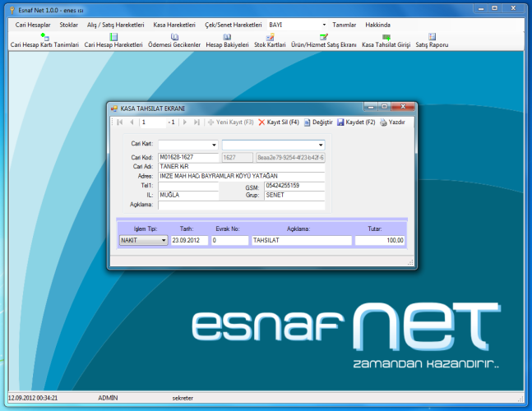Maximize Kasa Tahsilat Ekranı window
The width and height of the screenshot is (532, 411).
click(385, 107)
